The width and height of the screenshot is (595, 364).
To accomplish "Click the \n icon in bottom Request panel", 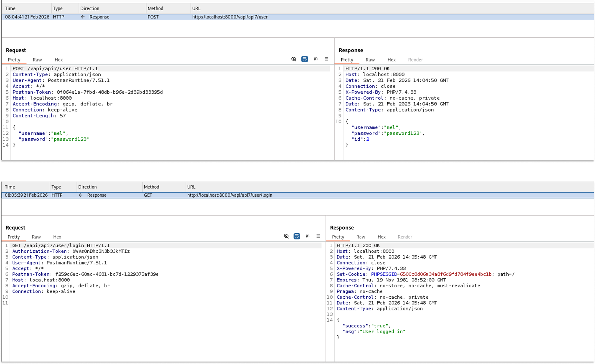I will tap(307, 236).
